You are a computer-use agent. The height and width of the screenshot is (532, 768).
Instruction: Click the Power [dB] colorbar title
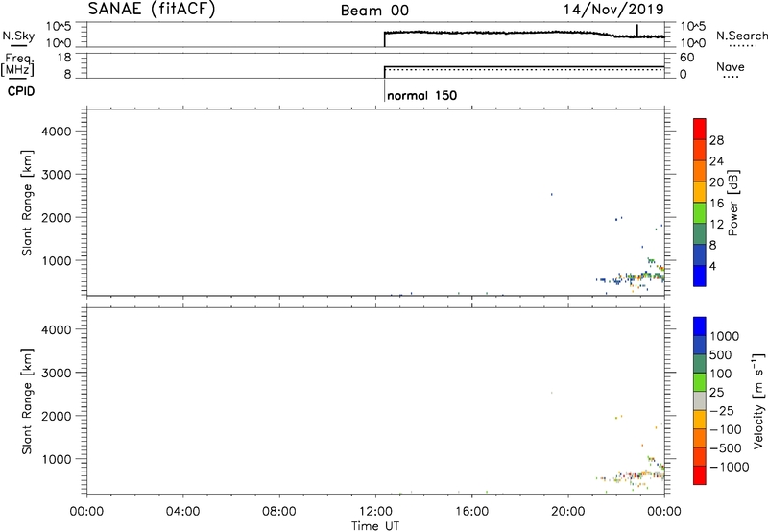pyautogui.click(x=733, y=203)
